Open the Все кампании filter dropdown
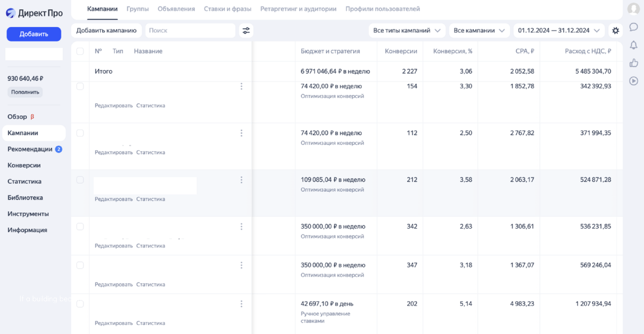Screen dimensions: 644x334 (x=479, y=31)
